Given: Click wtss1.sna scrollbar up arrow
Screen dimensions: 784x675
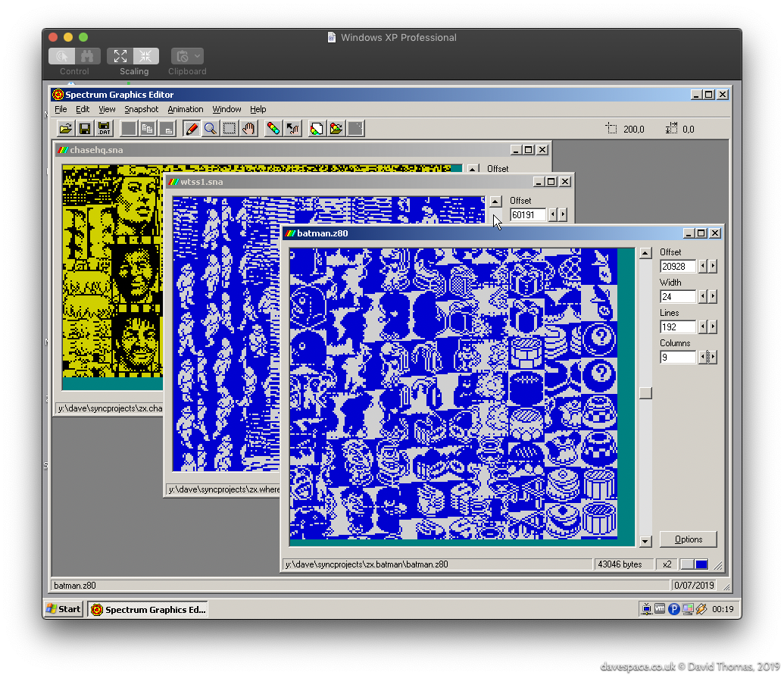Looking at the screenshot, I should (x=495, y=202).
